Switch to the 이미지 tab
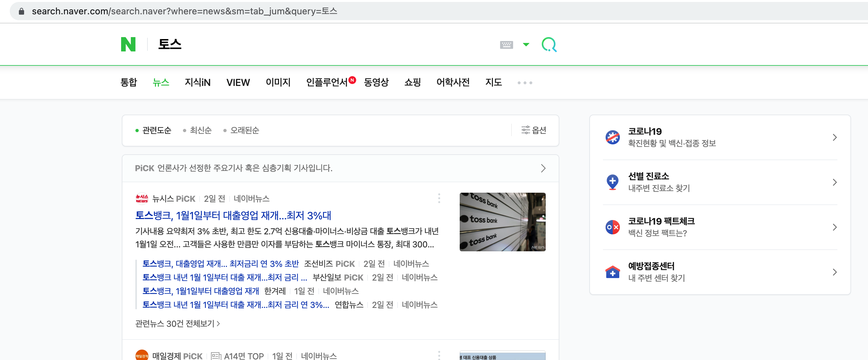The height and width of the screenshot is (360, 868). [x=278, y=82]
